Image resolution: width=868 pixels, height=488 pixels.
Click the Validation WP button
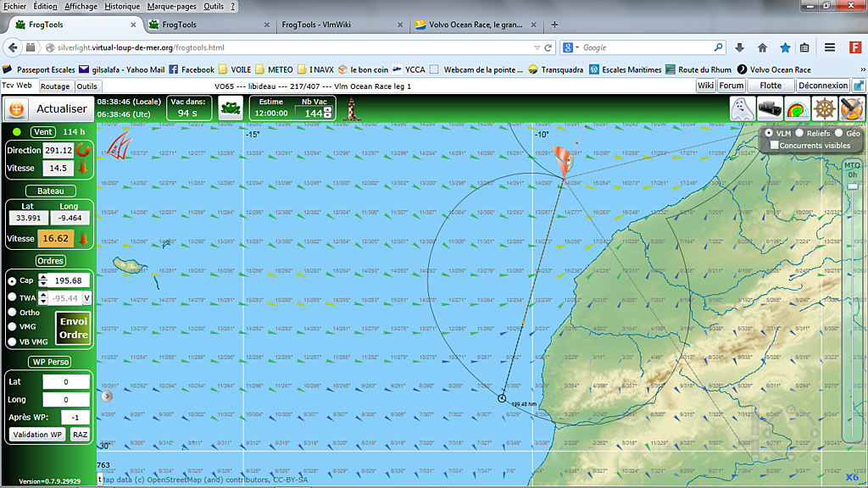(x=37, y=435)
